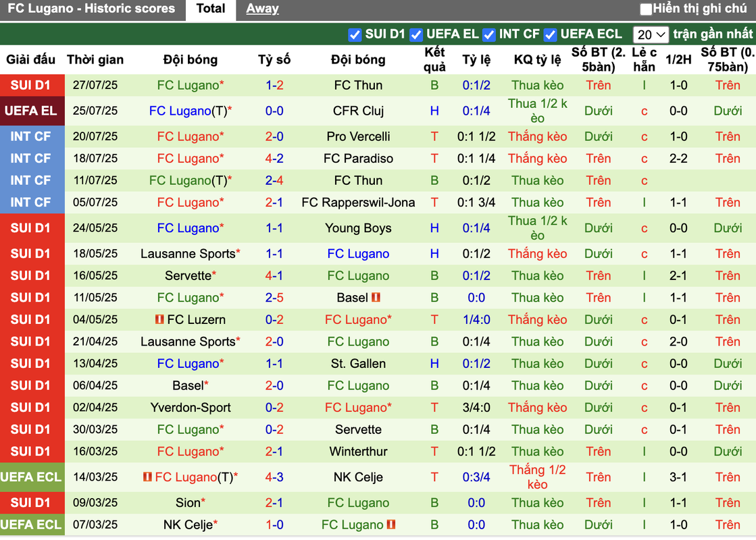Image resolution: width=756 pixels, height=540 pixels.
Task: Click the 'Thời gian' column header
Action: tap(95, 59)
